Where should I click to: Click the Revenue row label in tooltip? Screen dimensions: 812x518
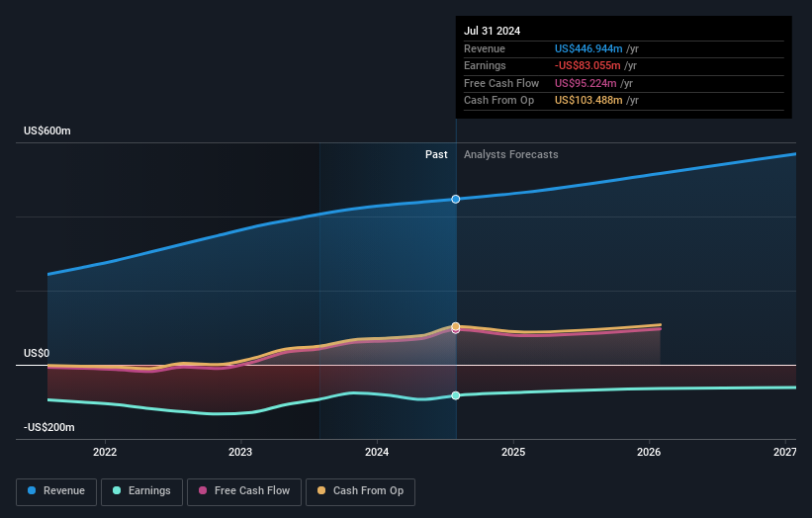click(x=485, y=48)
